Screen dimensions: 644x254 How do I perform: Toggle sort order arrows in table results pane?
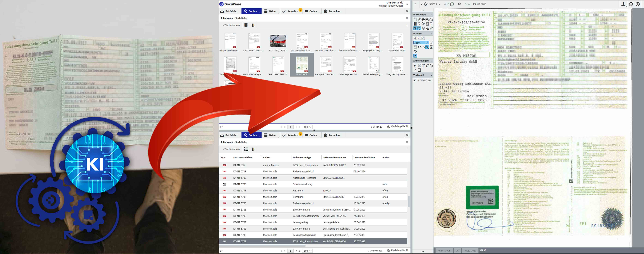point(253,149)
